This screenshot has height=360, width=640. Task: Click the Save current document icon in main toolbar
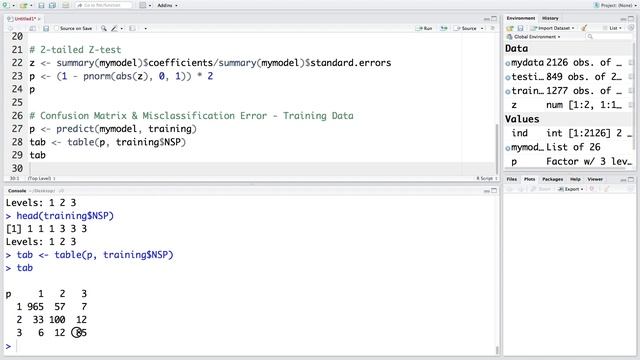tap(41, 5)
